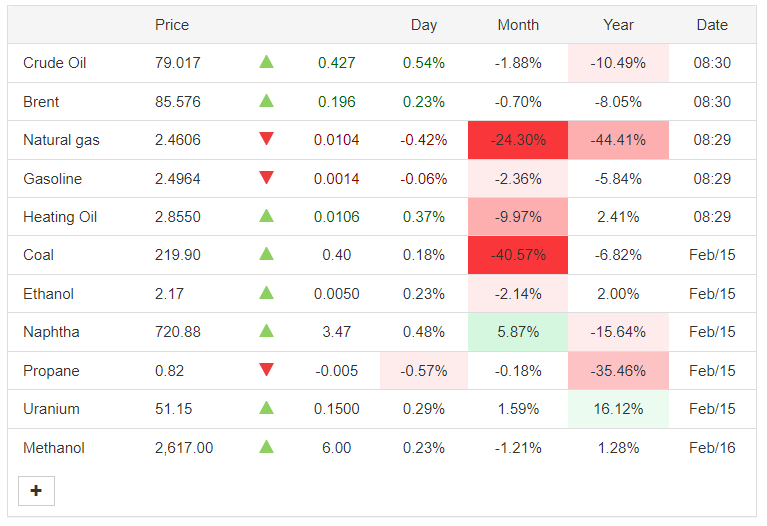767x526 pixels.
Task: Open the Coal commodity link
Action: point(38,255)
